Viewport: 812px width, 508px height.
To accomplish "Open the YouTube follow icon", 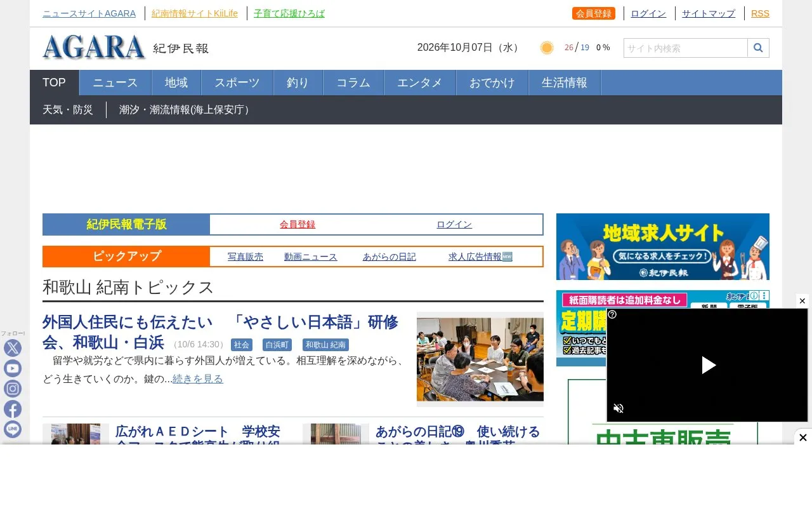I will (x=13, y=368).
